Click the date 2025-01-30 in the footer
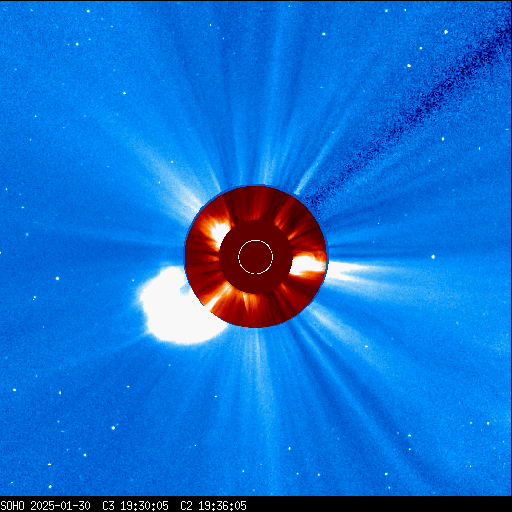Viewport: 512px width, 512px height. [60, 506]
